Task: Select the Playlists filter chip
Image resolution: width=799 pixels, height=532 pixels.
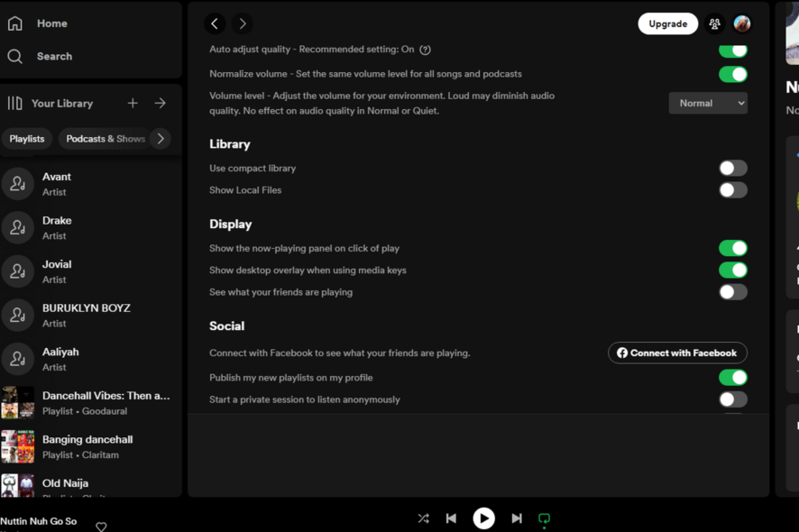Action: point(27,139)
